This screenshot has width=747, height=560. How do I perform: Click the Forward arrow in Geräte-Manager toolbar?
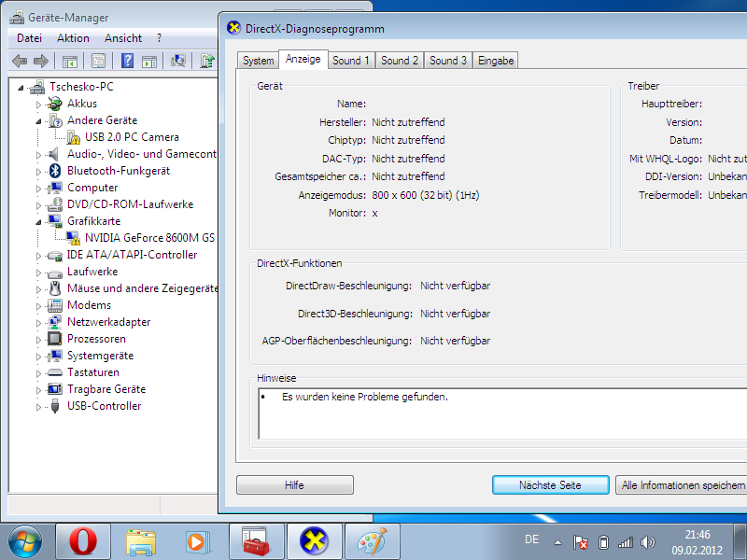[41, 61]
